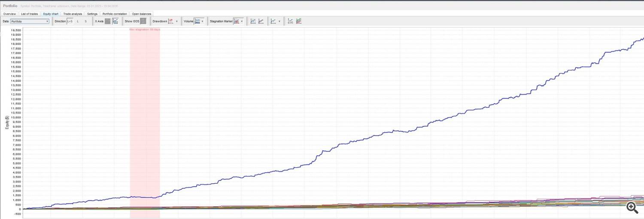The width and height of the screenshot is (644, 219).
Task: Switch to Open balances tab
Action: pyautogui.click(x=141, y=14)
